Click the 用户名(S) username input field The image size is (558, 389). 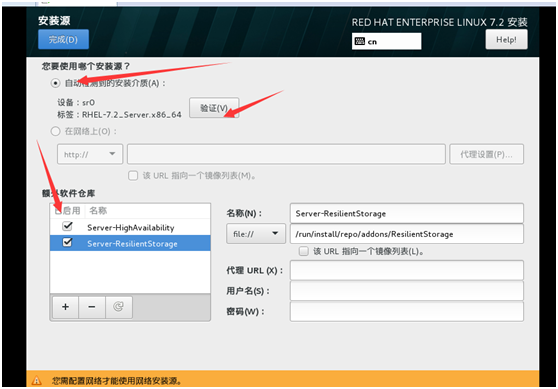[406, 291]
